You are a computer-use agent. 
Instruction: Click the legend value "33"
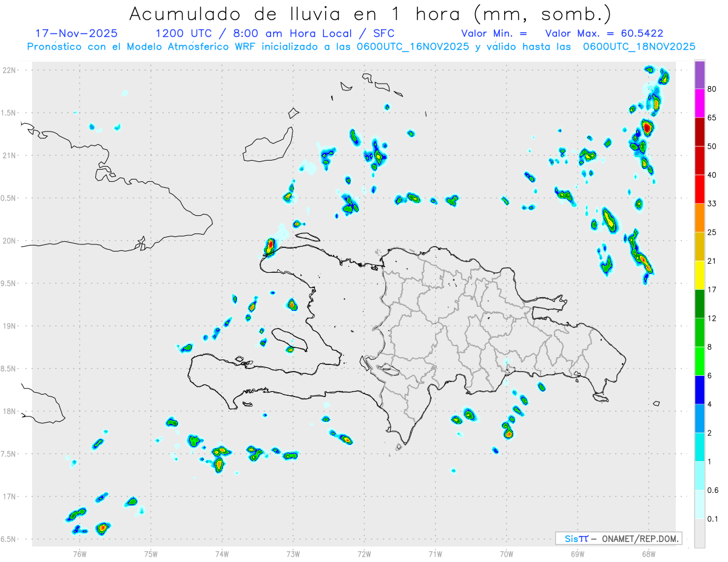pos(712,204)
